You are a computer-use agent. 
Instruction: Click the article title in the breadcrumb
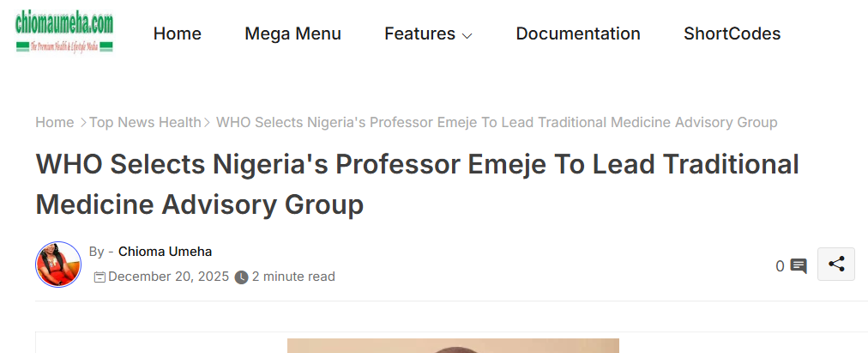point(497,123)
